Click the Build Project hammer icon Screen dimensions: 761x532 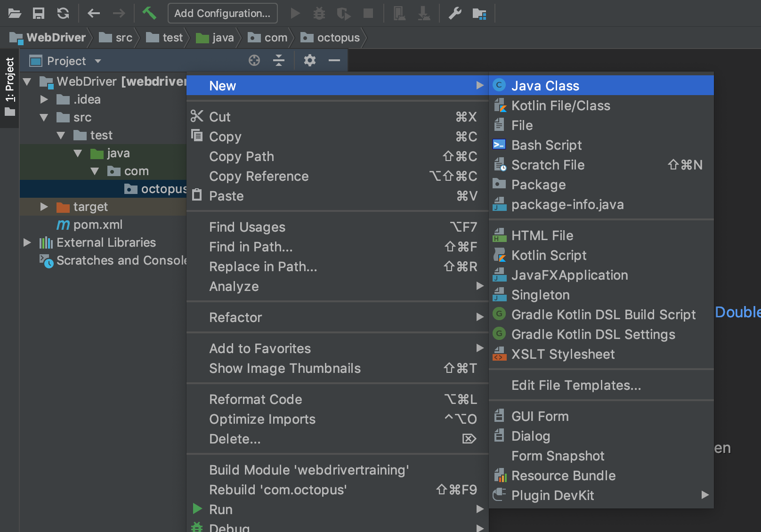149,13
